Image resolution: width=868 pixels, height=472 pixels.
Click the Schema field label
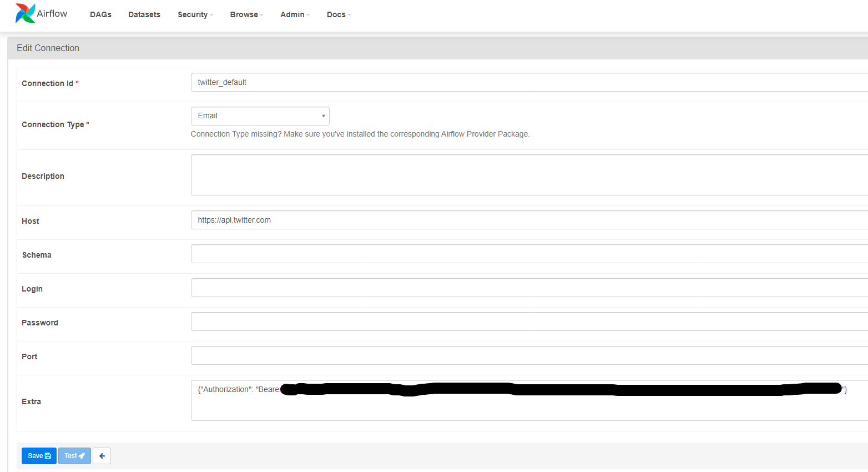tap(37, 255)
